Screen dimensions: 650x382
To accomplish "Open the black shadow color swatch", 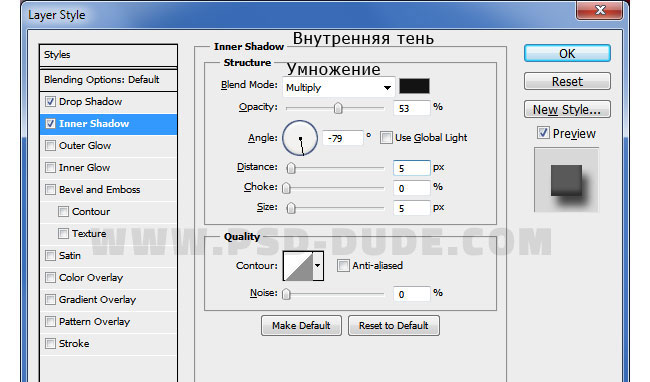I will click(x=414, y=86).
